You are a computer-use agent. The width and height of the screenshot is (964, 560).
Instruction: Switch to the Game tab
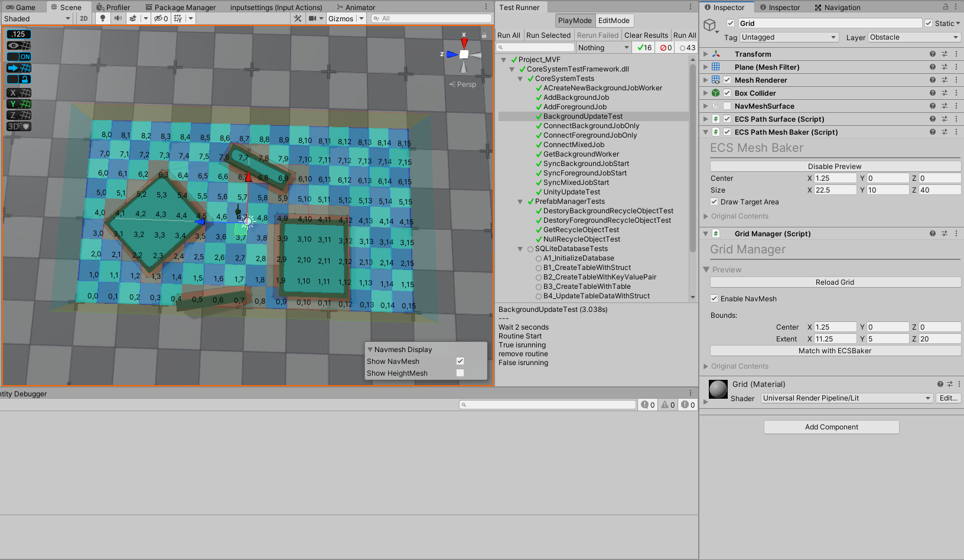(21, 7)
